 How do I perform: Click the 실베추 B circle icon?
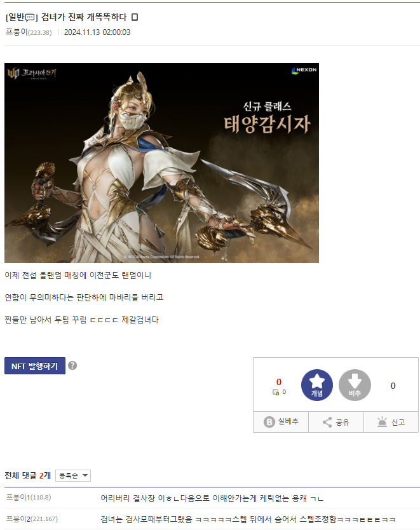[x=269, y=422]
